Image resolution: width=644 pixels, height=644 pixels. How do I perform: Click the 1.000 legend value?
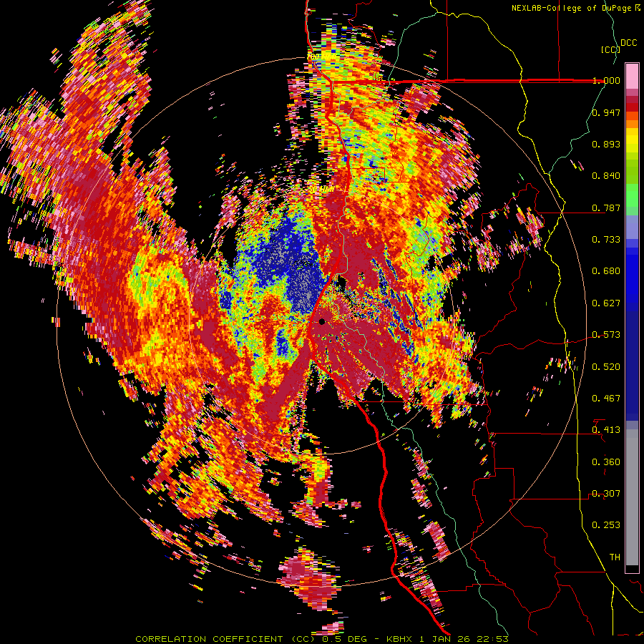pos(606,80)
